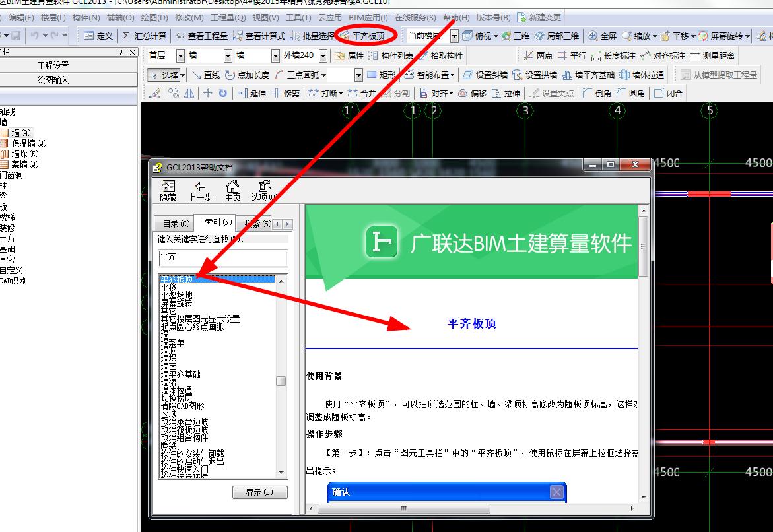Click 全屏 view button
The height and width of the screenshot is (532, 773).
click(602, 36)
